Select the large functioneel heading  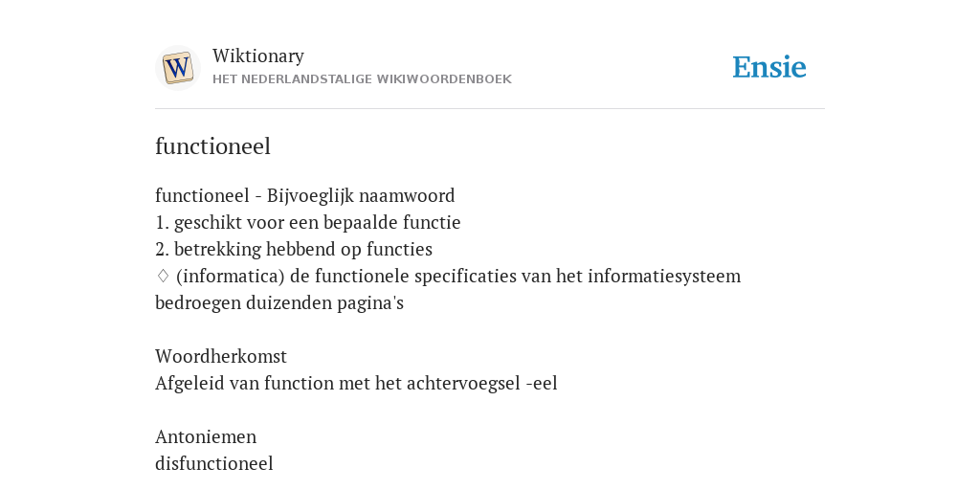(212, 146)
